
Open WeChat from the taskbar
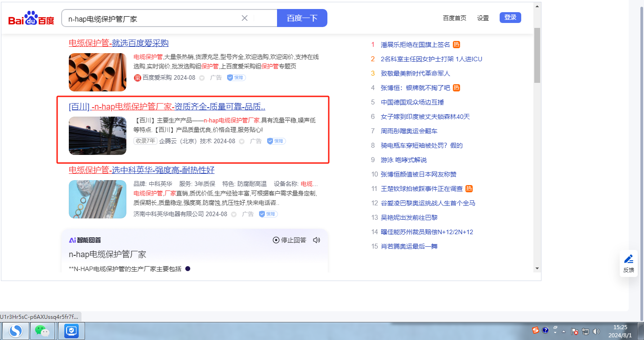pos(42,331)
